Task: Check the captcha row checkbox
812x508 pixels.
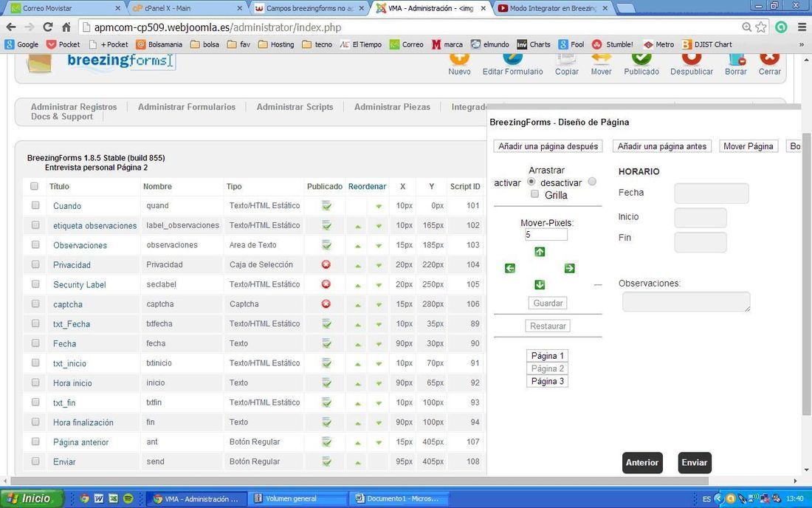Action: tap(35, 303)
